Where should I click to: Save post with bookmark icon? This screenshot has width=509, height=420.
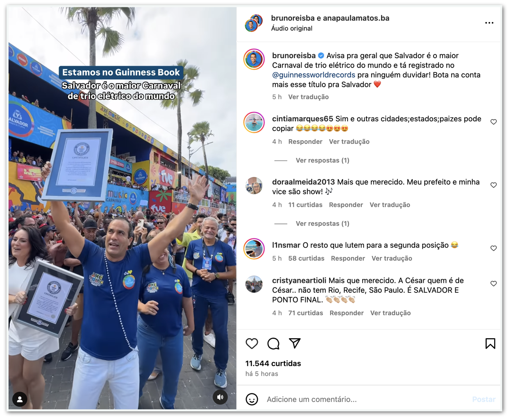pos(490,343)
